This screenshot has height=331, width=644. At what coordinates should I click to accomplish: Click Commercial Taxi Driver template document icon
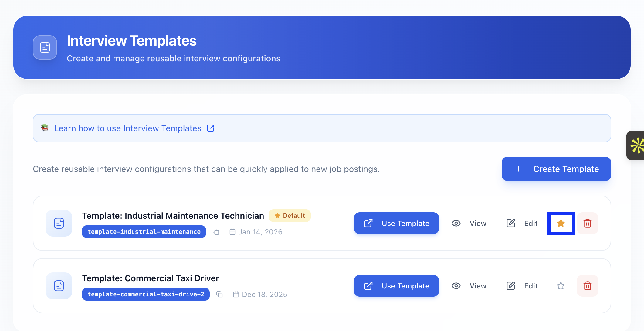click(x=59, y=286)
